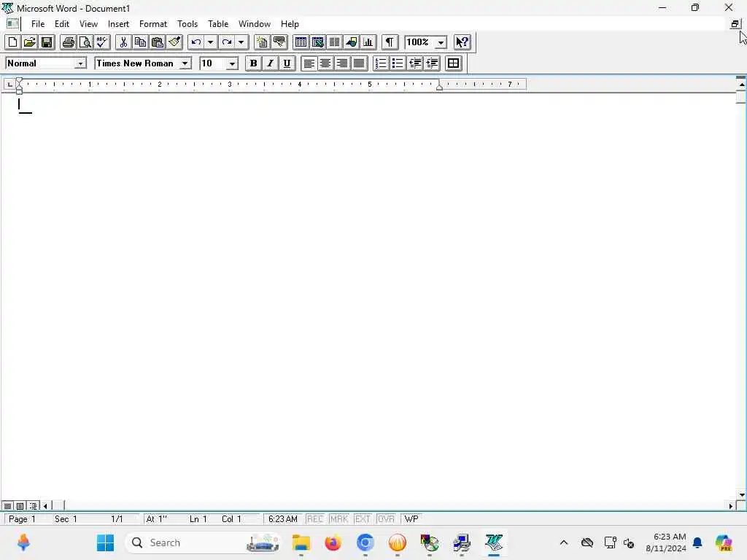Screen dimensions: 747x560
Task: Open the Format menu
Action: click(x=153, y=24)
